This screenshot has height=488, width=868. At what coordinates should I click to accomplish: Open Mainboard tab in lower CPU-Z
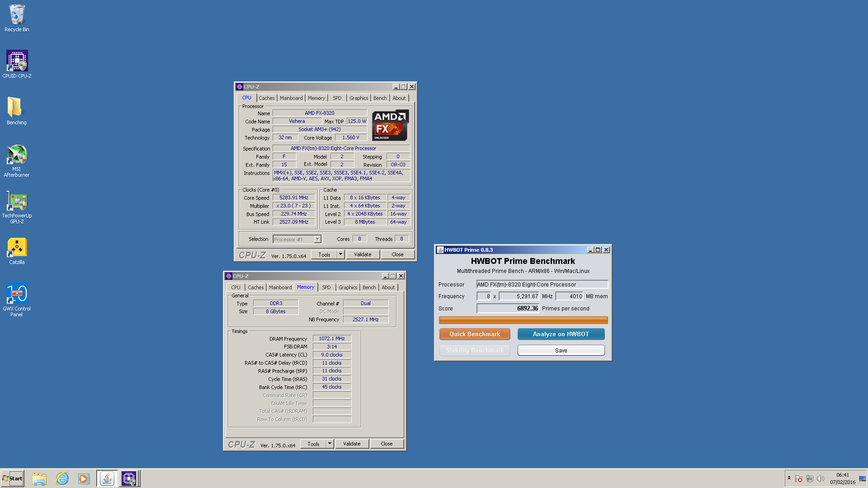[x=280, y=287]
